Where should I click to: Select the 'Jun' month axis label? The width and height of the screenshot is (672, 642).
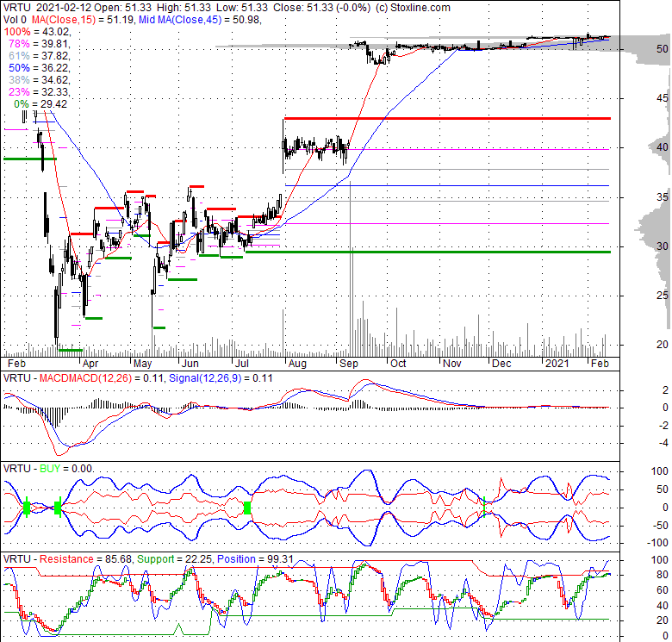(x=190, y=364)
